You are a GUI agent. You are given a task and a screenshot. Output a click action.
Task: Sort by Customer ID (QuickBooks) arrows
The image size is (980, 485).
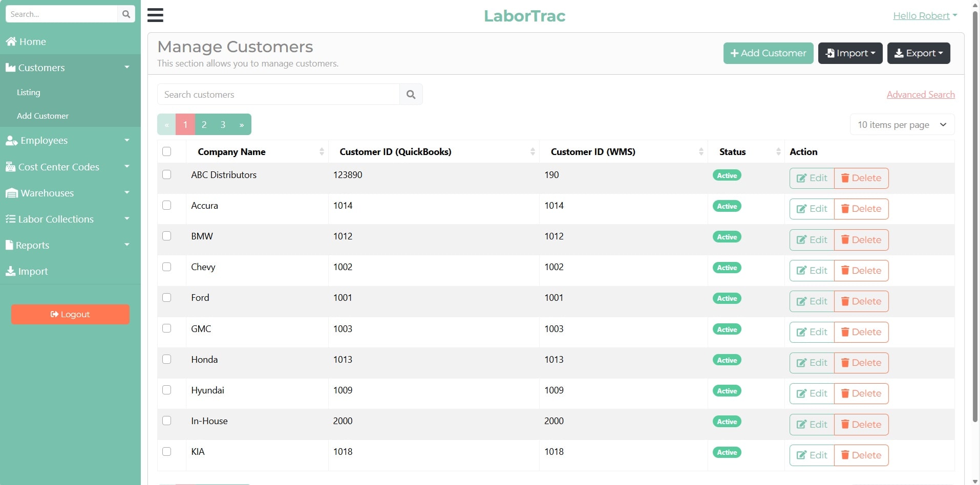click(532, 152)
